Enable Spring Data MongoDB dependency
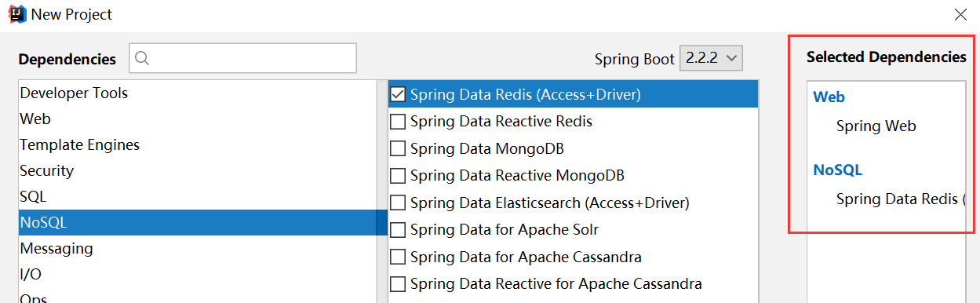The height and width of the screenshot is (303, 980). 398,149
